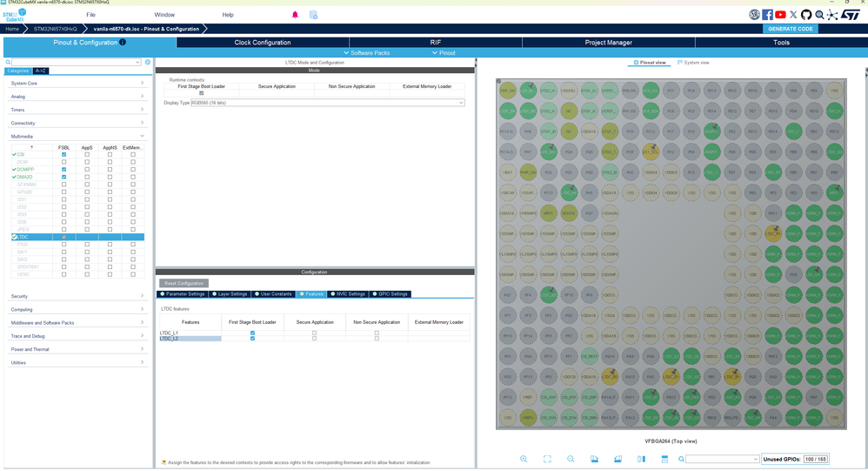The height and width of the screenshot is (471, 868).
Task: Check the CSI AppS checkbox
Action: tap(87, 155)
